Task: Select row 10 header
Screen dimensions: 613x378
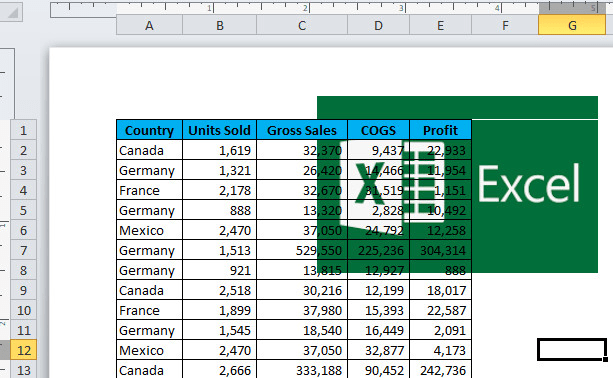Action: pyautogui.click(x=23, y=310)
